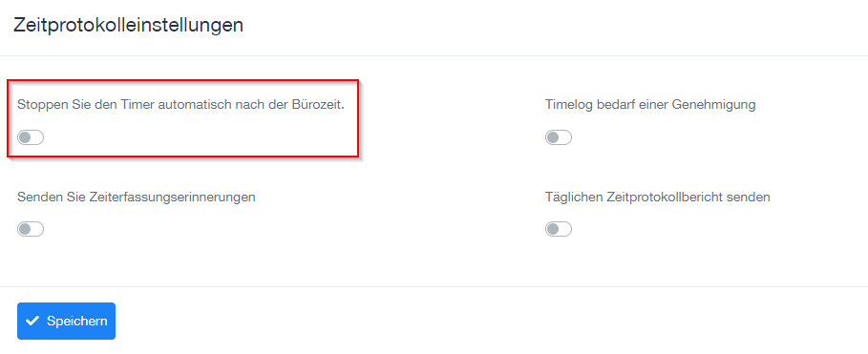Viewport: 868px width, 354px height.
Task: Click the Speichern text on save button
Action: (x=77, y=321)
